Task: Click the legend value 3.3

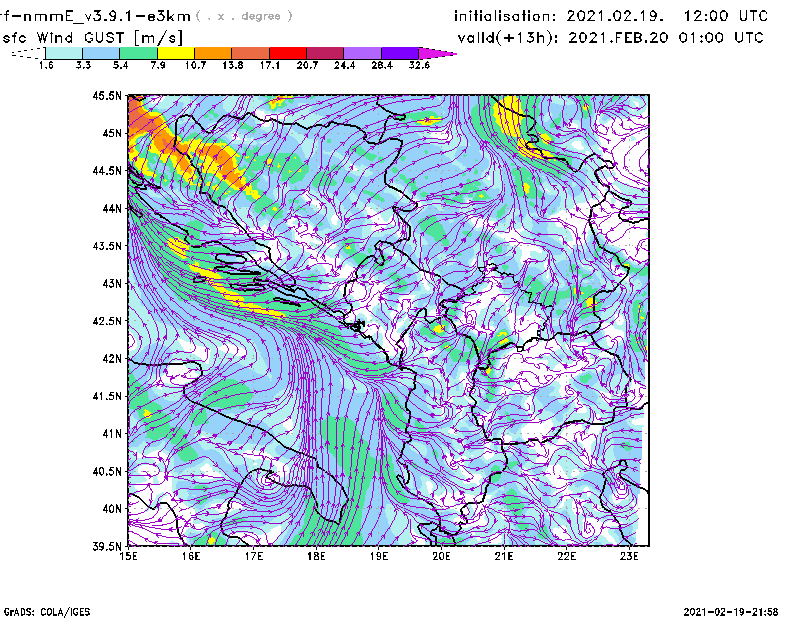Action: point(83,65)
